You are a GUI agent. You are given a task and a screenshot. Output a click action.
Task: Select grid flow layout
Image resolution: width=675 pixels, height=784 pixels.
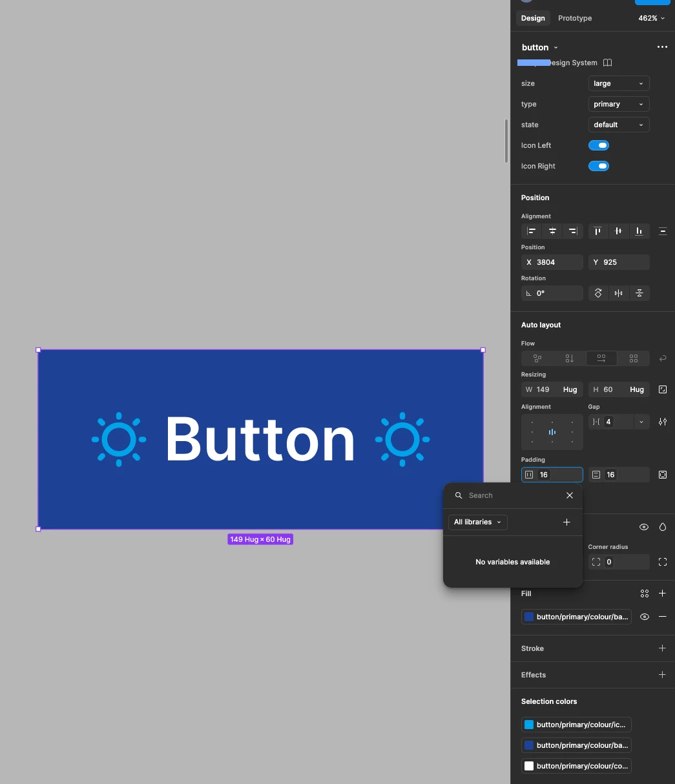634,358
